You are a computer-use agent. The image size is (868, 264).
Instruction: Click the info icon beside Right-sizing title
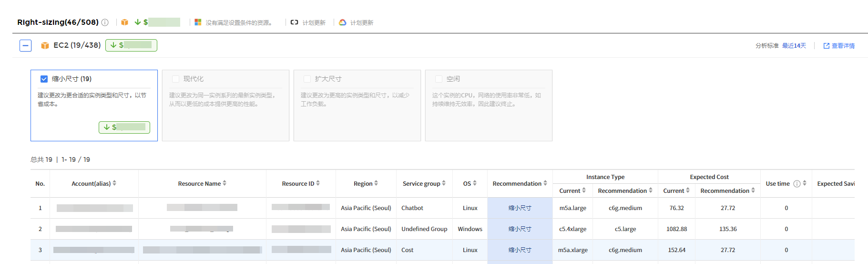pos(105,22)
